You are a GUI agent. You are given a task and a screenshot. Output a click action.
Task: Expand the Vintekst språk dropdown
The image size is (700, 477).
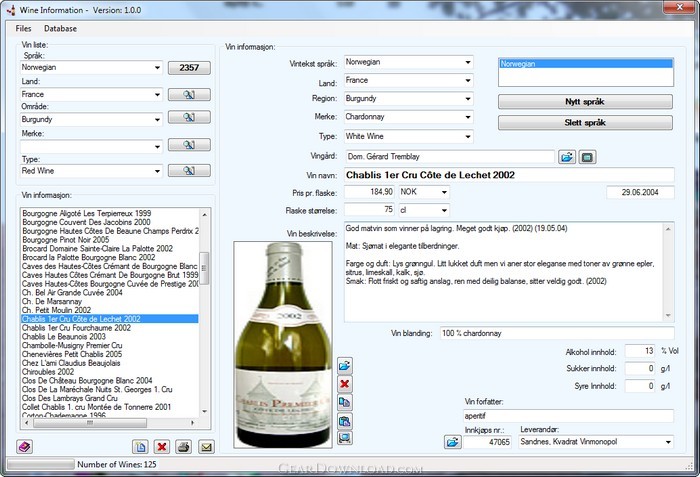[467, 62]
